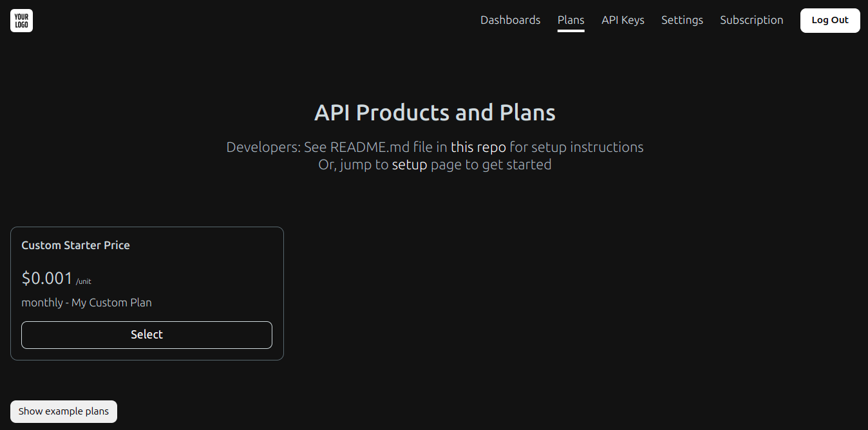Click the YOUR LOGO icon top left
Image resolution: width=868 pixels, height=430 pixels.
[21, 20]
